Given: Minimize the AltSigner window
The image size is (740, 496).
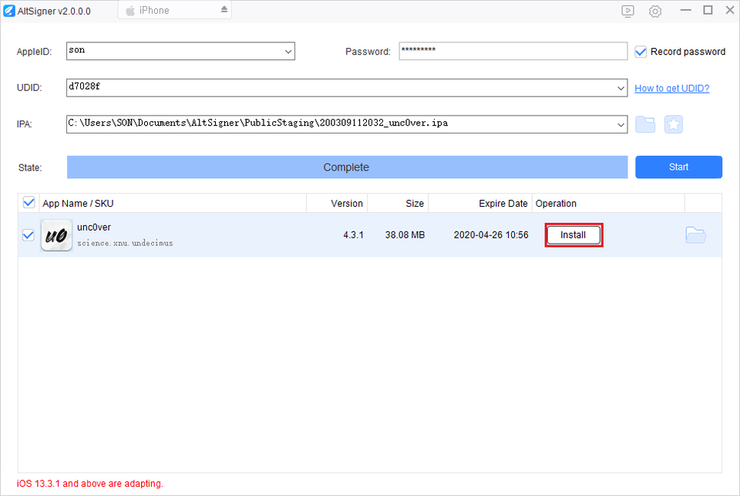Looking at the screenshot, I should [686, 10].
